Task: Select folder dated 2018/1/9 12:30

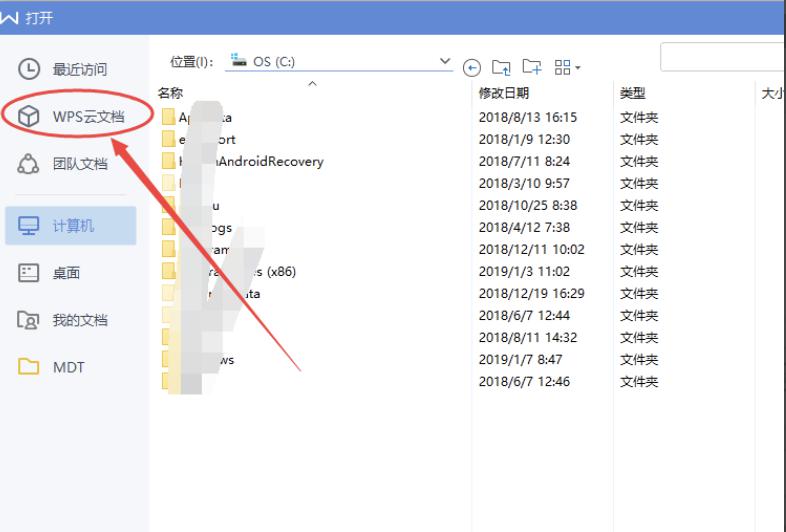Action: [410, 139]
